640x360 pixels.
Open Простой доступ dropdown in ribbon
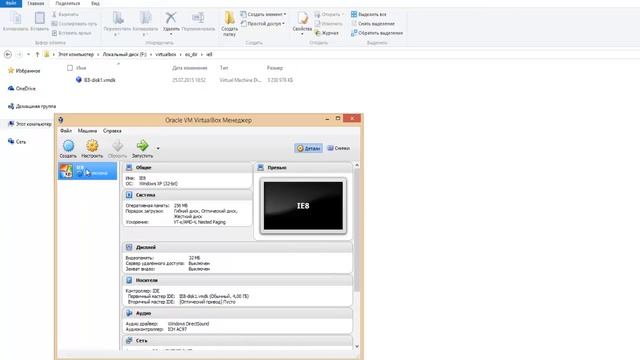262,24
